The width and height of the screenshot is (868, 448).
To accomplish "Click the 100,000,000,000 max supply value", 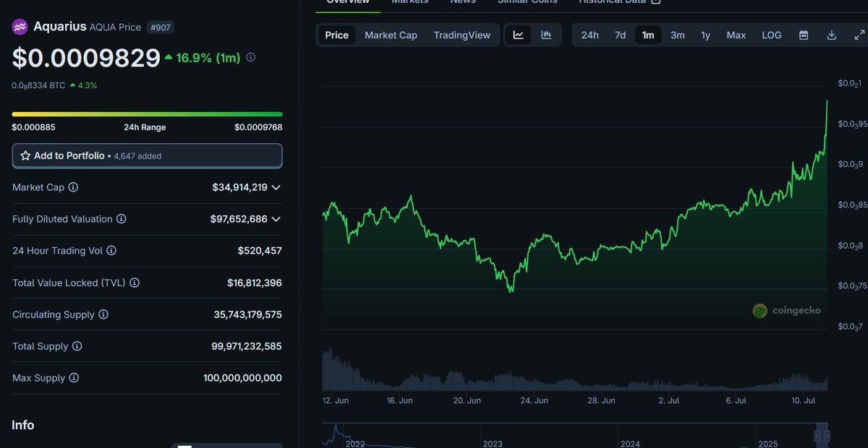I will (243, 378).
